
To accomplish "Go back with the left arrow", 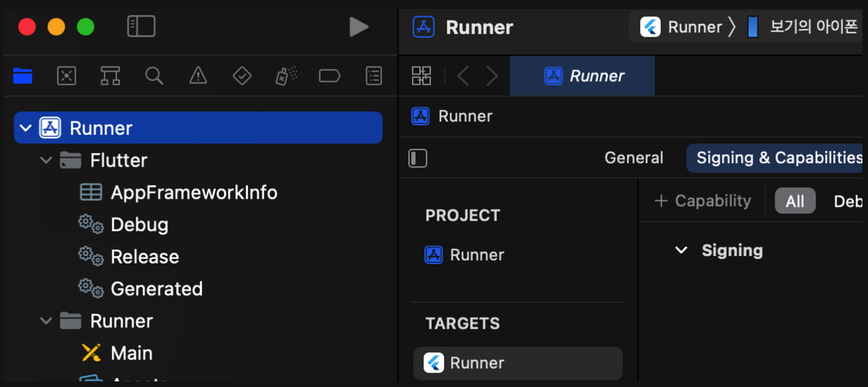I will [x=463, y=75].
